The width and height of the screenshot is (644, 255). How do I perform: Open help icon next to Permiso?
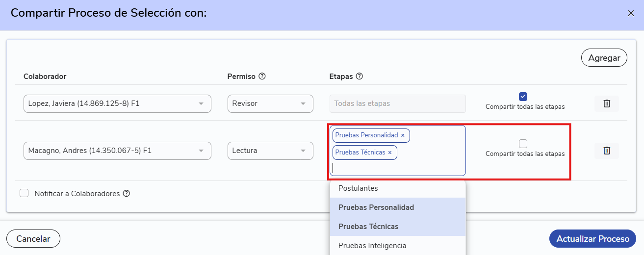tap(262, 76)
